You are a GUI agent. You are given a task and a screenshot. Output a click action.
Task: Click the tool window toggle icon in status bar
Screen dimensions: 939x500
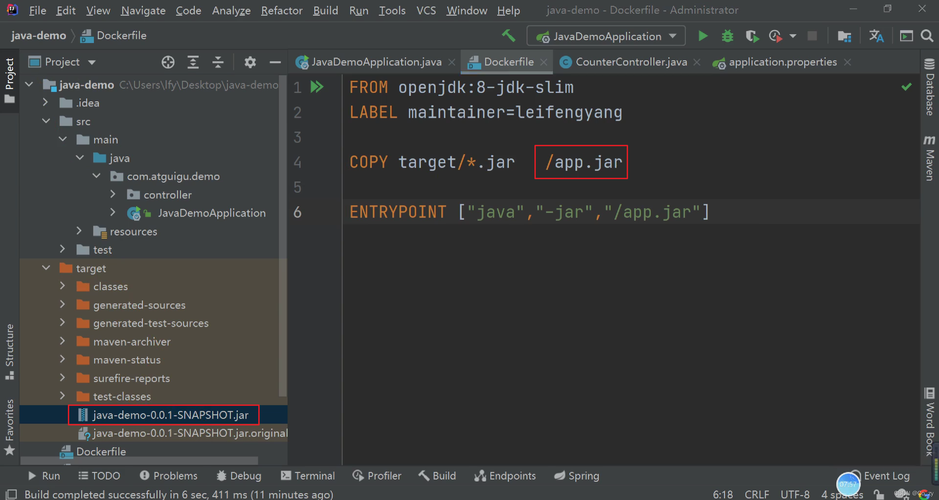(x=11, y=494)
